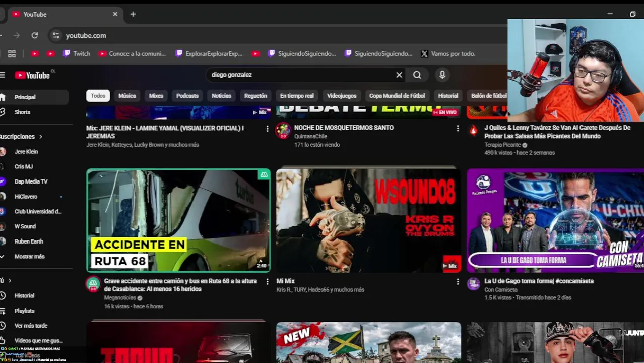Screen dimensions: 644x363
Task: Click the Meganoticias channel name
Action: tap(120, 298)
